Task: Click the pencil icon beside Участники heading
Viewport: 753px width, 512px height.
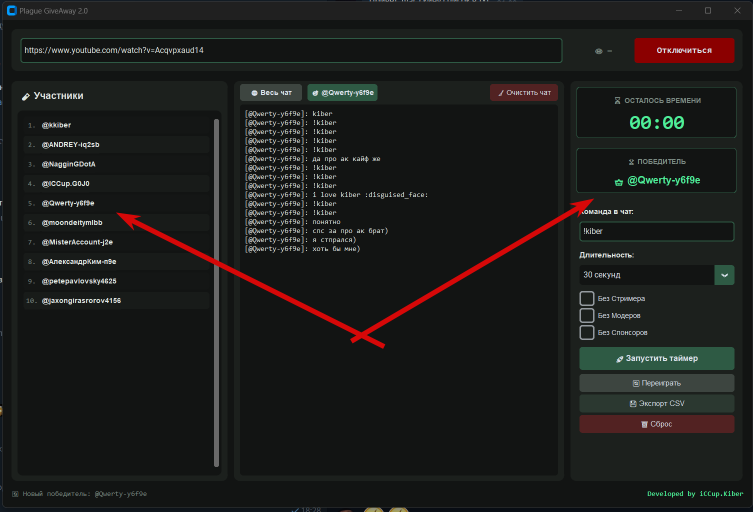Action: [x=25, y=97]
